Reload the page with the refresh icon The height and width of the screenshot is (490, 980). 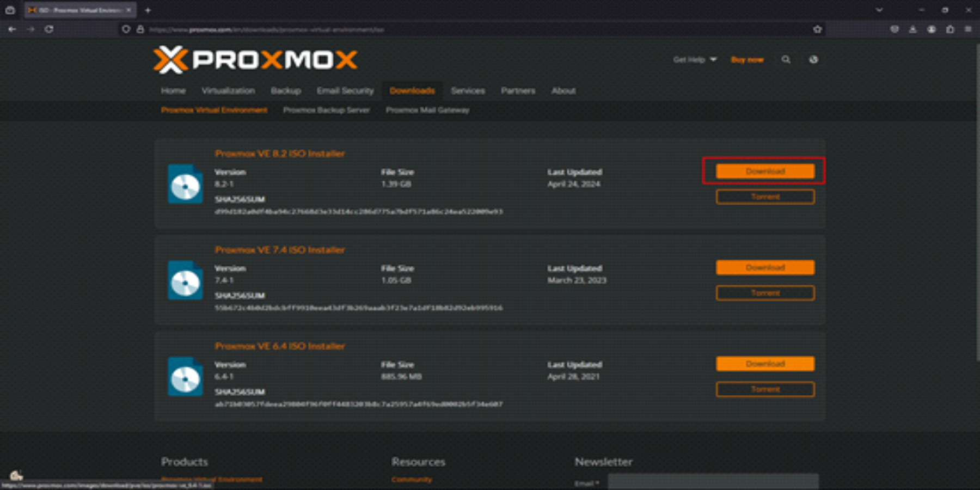point(49,29)
